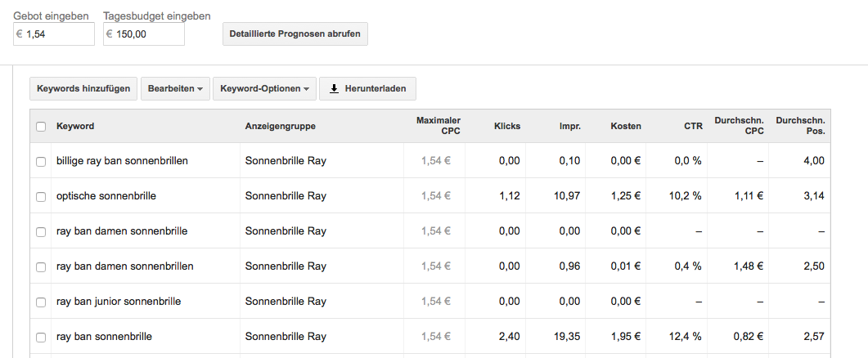This screenshot has width=868, height=358.
Task: Click the 19,35 impressions value
Action: tap(568, 337)
